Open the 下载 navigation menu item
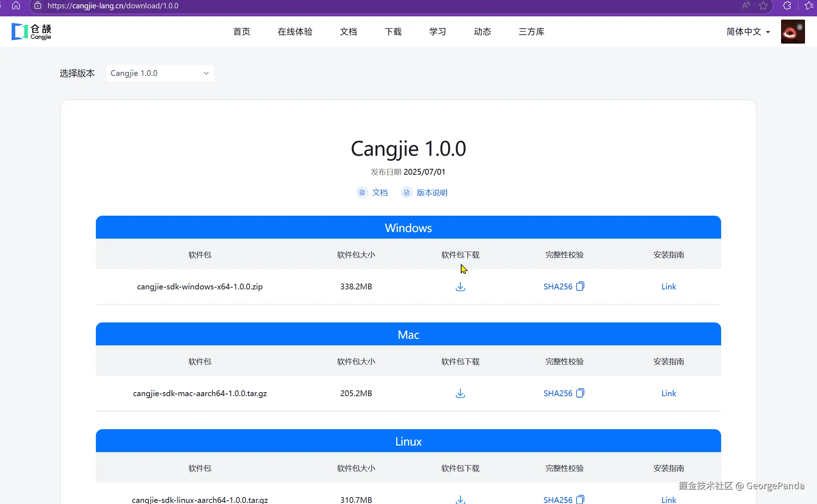Screen dimensions: 817x504 (393, 32)
